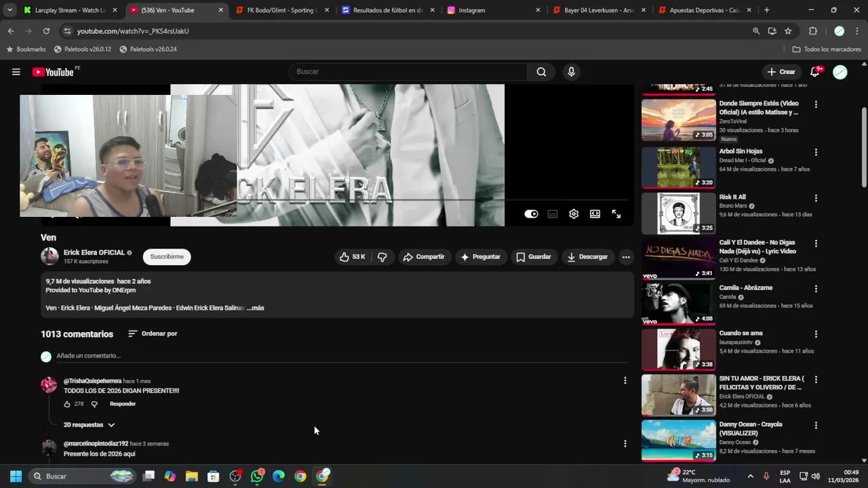The height and width of the screenshot is (488, 868).
Task: Open the YouTube hamburger guide menu
Action: click(16, 72)
